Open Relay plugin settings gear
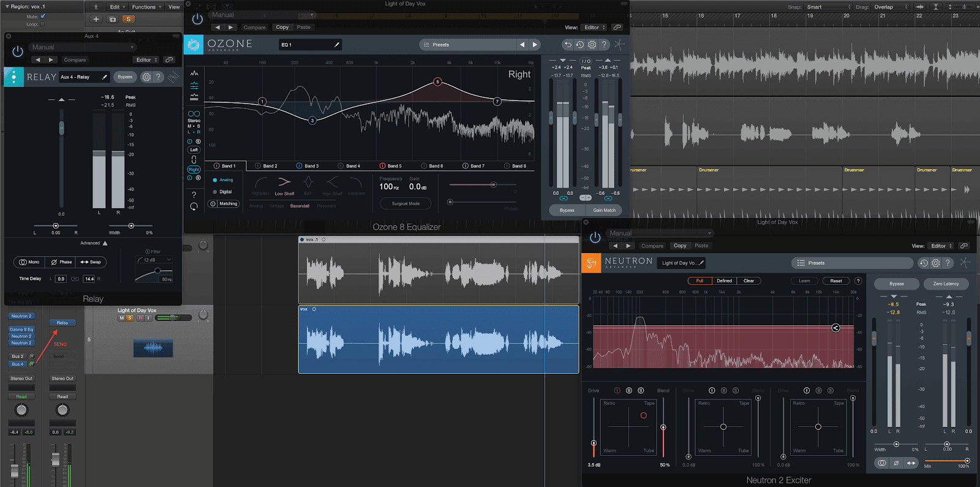 pos(146,77)
